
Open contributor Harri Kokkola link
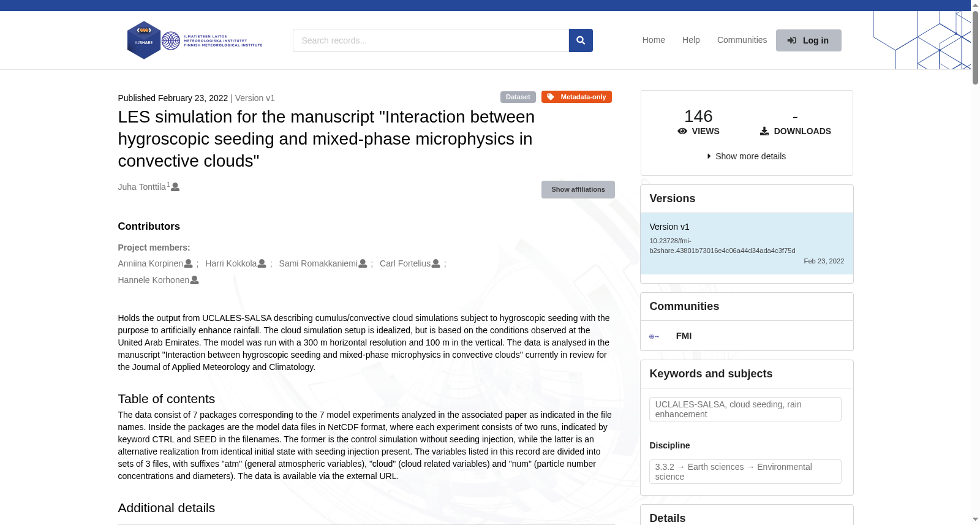pyautogui.click(x=231, y=263)
